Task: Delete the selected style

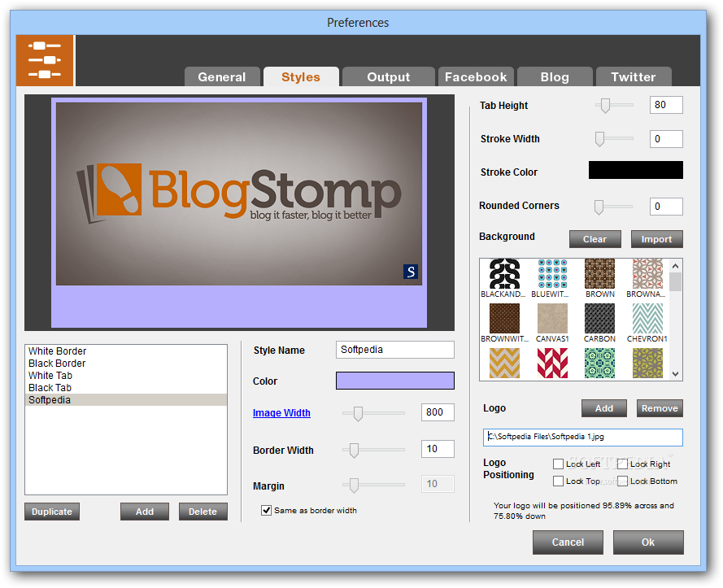Action: pyautogui.click(x=203, y=512)
